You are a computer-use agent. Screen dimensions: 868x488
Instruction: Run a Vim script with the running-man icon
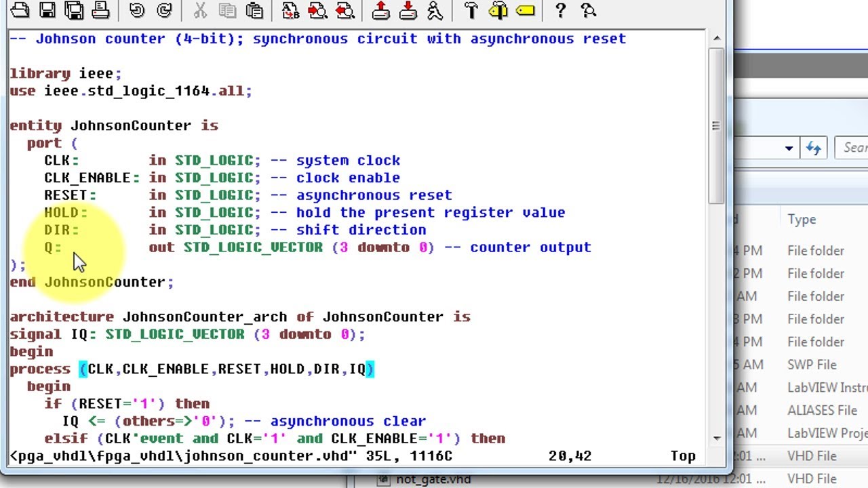pos(435,10)
